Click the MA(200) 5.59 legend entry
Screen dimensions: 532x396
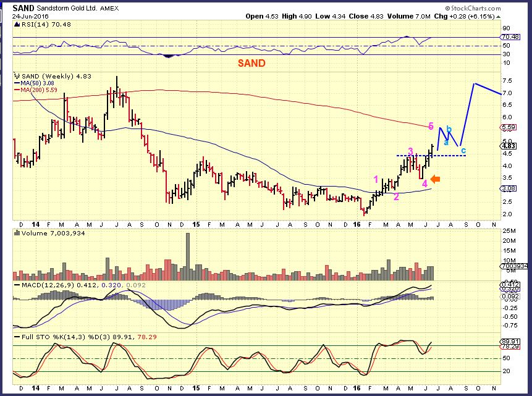point(36,90)
